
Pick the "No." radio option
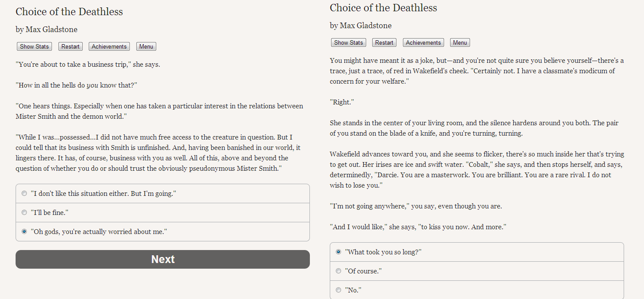[338, 290]
